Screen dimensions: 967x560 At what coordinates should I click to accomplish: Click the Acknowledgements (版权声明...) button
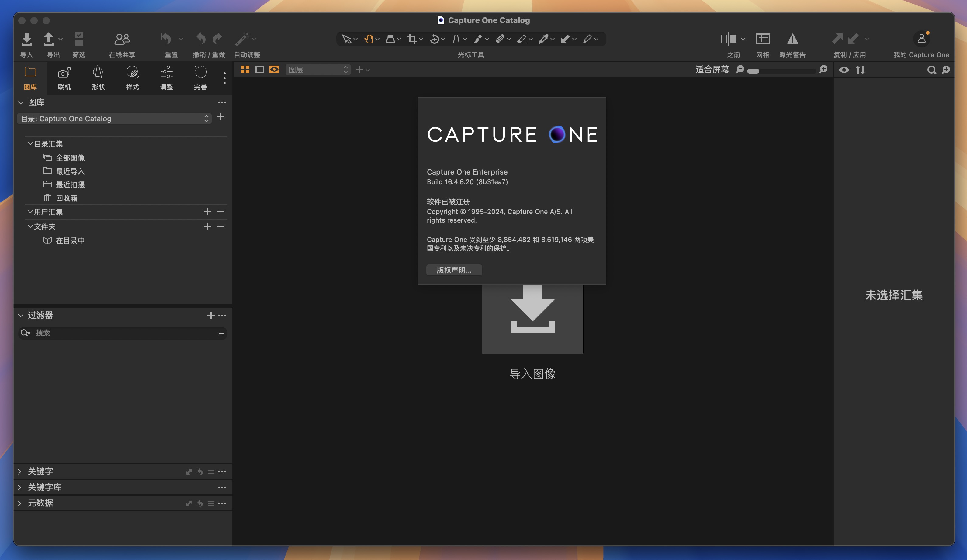click(x=454, y=270)
